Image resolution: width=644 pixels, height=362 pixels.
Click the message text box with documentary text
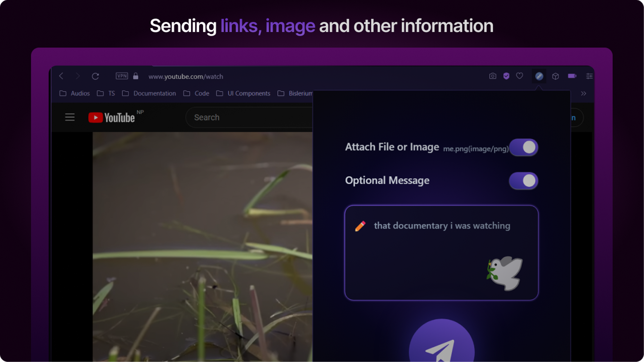point(441,253)
